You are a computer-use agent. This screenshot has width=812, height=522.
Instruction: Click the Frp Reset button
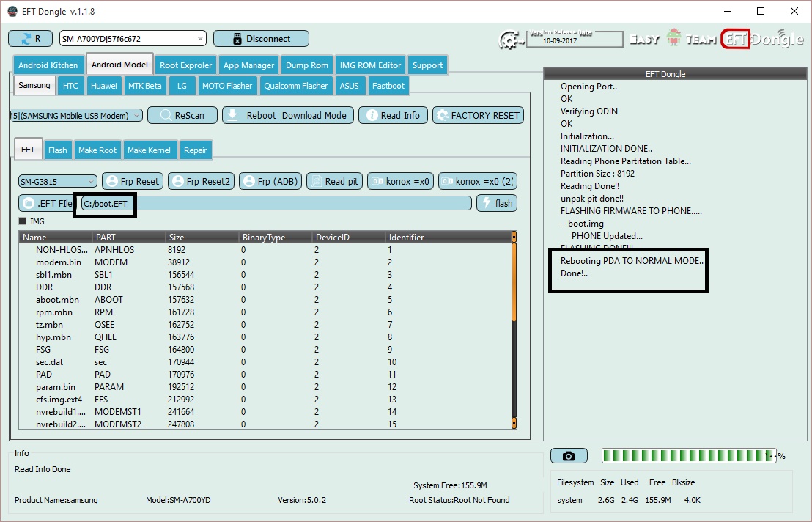click(x=133, y=181)
